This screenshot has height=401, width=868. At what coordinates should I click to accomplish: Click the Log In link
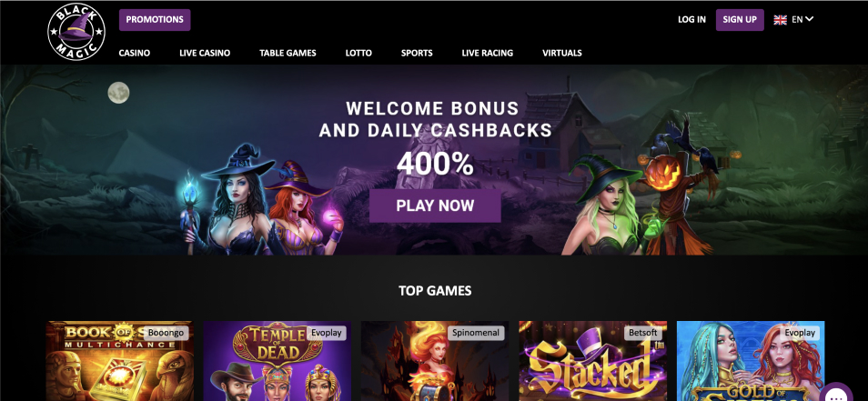click(x=691, y=20)
